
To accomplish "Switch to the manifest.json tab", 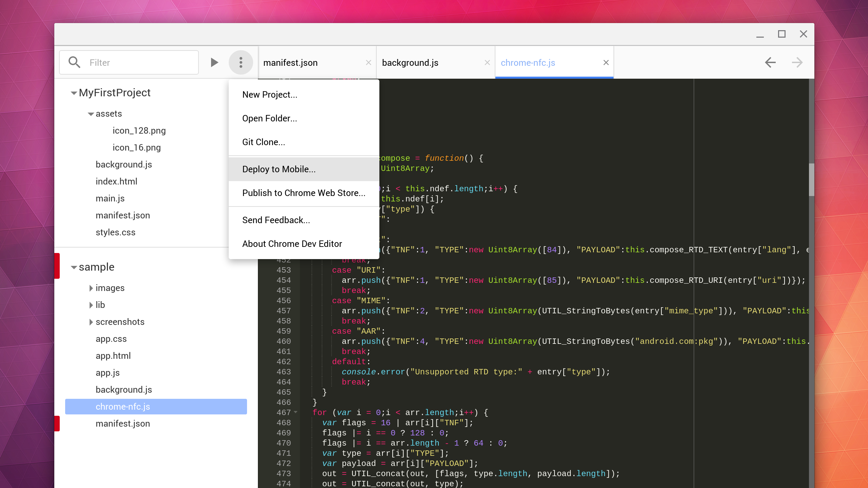I will coord(290,62).
